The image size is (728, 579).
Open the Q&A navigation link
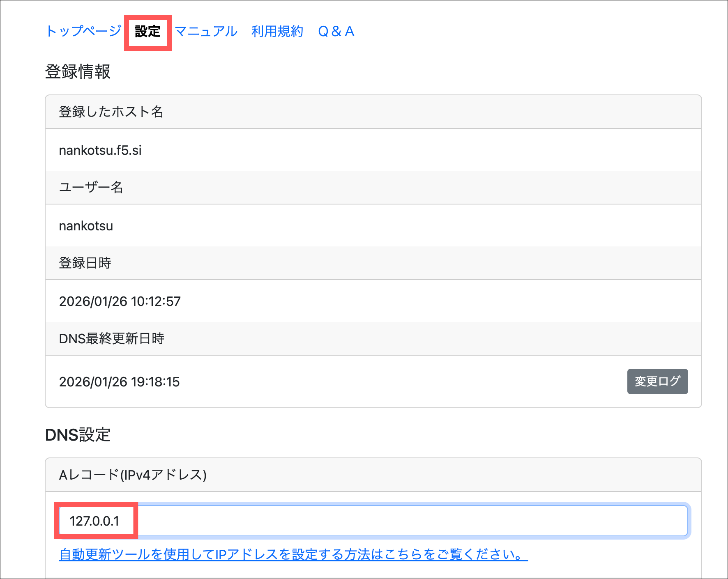tap(336, 31)
